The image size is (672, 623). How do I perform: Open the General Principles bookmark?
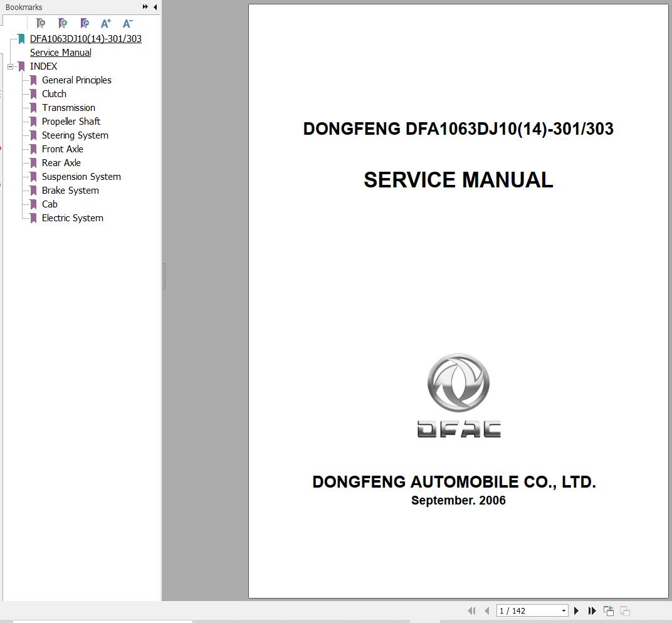(x=76, y=80)
